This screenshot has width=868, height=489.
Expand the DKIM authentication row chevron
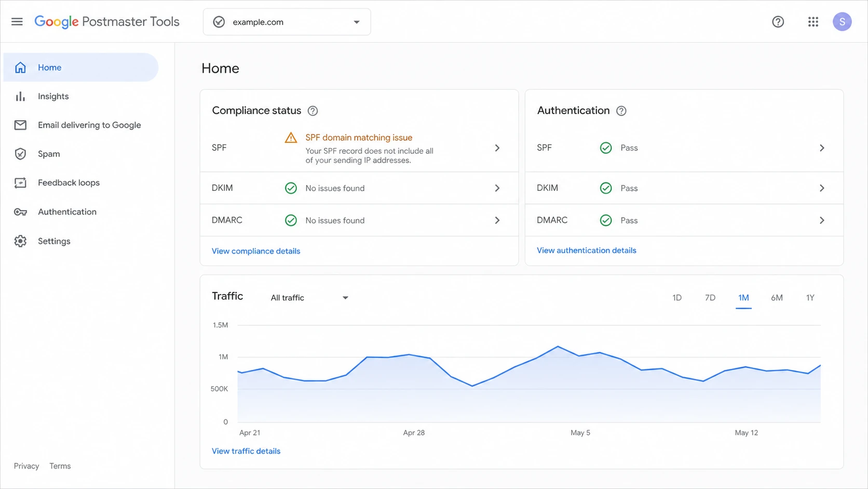click(x=822, y=188)
